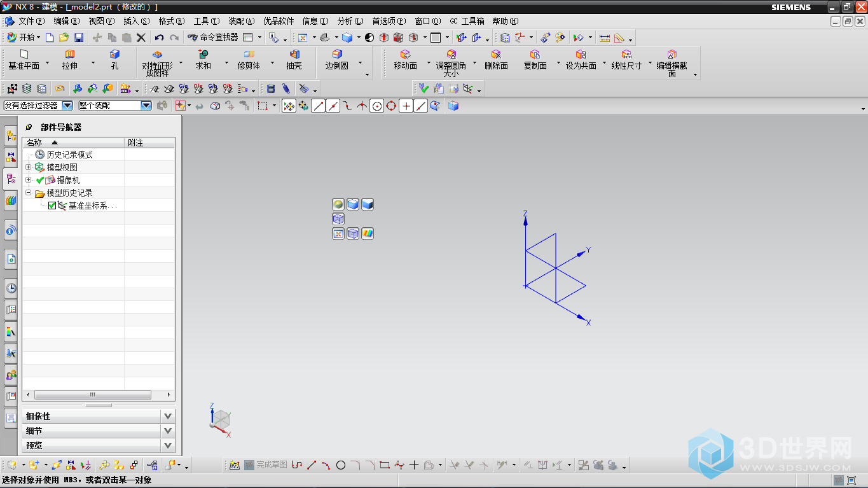The width and height of the screenshot is (868, 488).
Task: Toggle the midpoint snap button
Action: coord(333,106)
